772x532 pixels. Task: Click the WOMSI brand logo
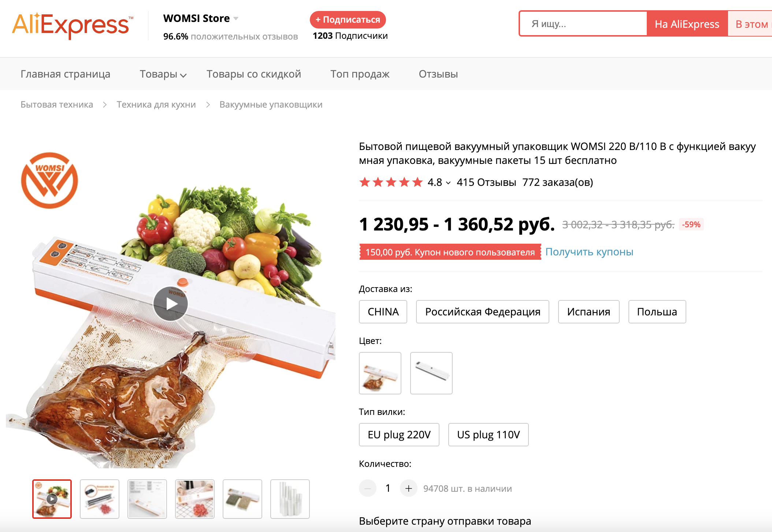(49, 180)
